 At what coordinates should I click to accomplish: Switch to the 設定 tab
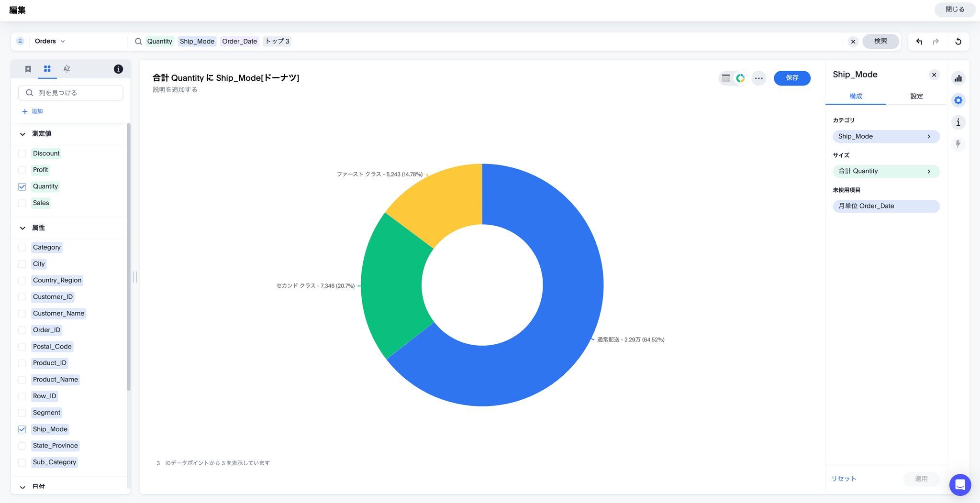(x=916, y=97)
